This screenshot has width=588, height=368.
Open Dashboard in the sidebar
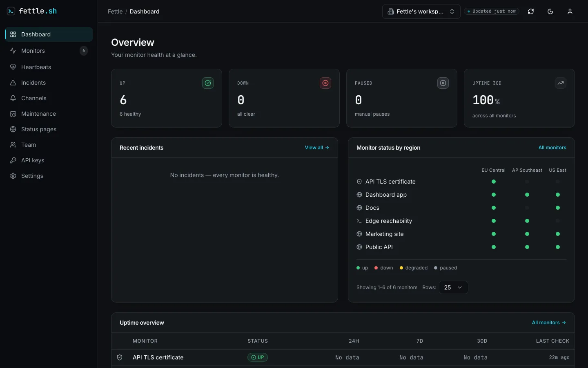(x=49, y=34)
